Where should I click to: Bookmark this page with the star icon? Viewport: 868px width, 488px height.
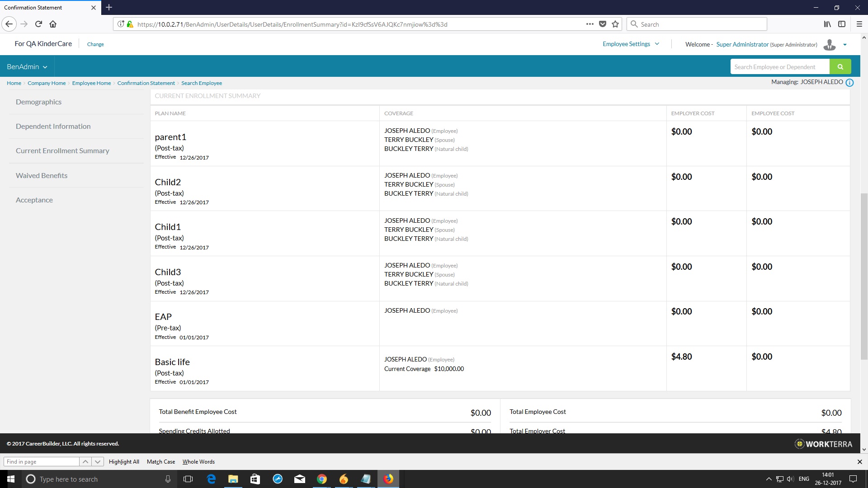[x=615, y=24]
